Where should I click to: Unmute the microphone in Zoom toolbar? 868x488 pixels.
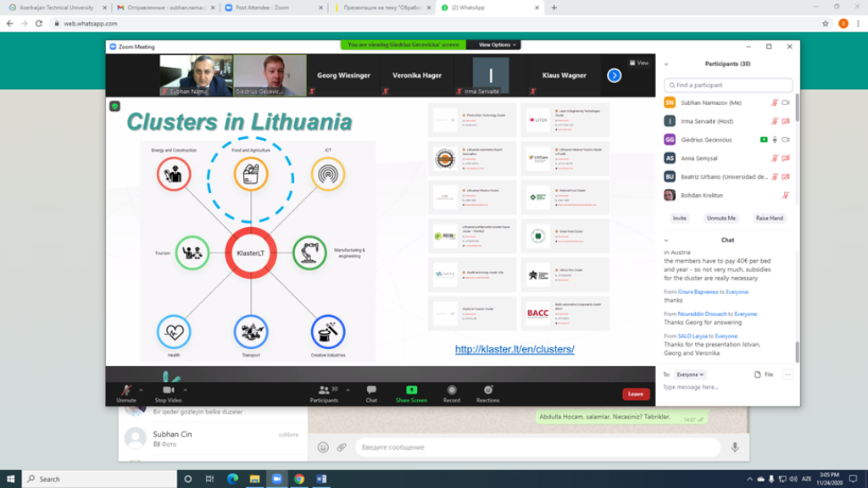[126, 391]
